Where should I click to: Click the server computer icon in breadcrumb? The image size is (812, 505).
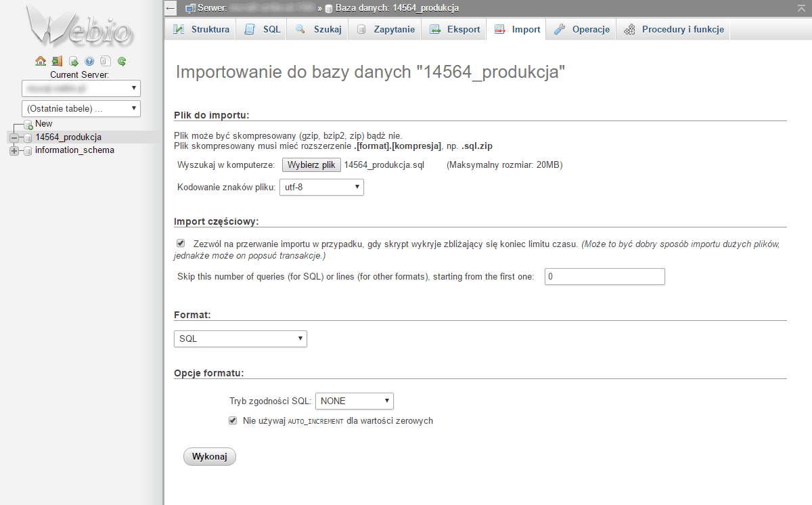pos(191,8)
